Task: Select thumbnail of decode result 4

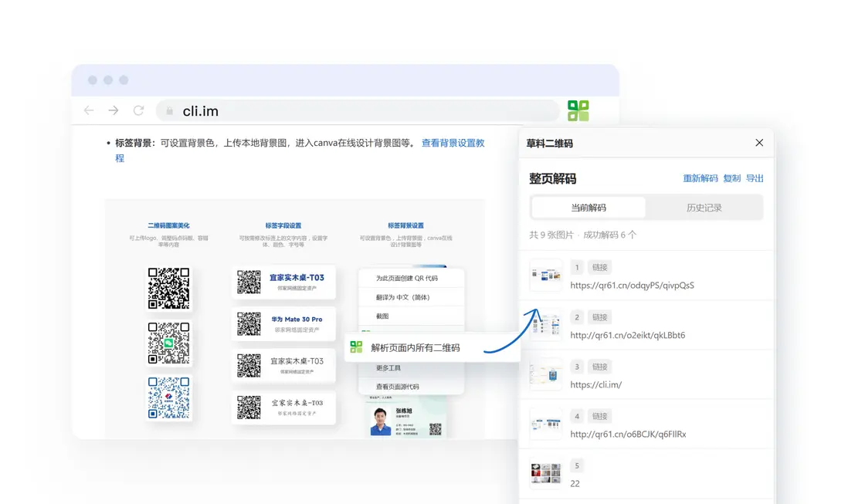Action: [546, 424]
